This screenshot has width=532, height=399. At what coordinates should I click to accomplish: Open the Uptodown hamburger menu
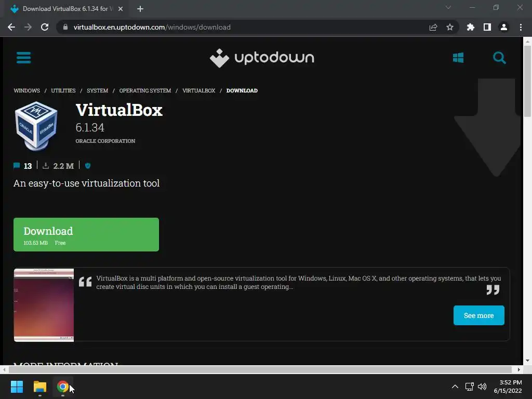coord(23,58)
